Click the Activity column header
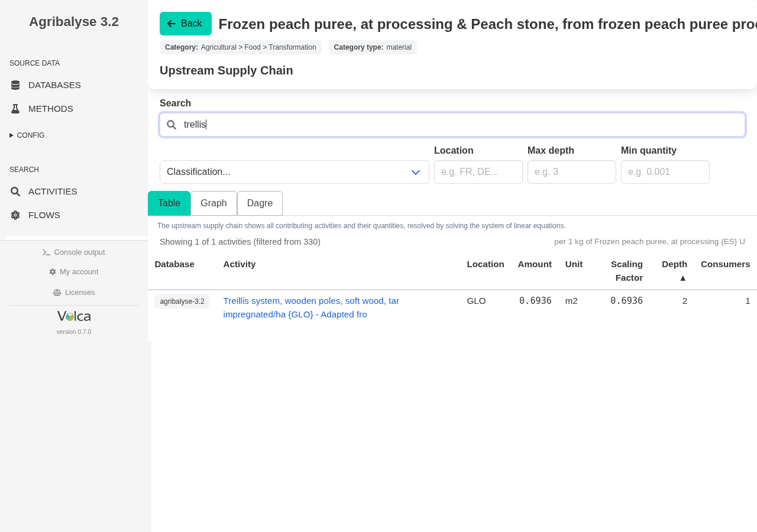This screenshot has width=757, height=532. (240, 264)
